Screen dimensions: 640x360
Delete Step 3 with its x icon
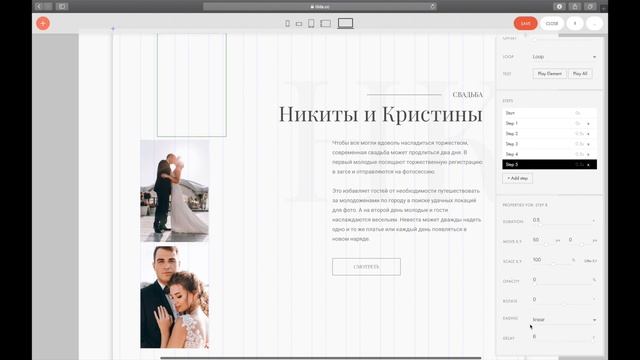pyautogui.click(x=588, y=144)
